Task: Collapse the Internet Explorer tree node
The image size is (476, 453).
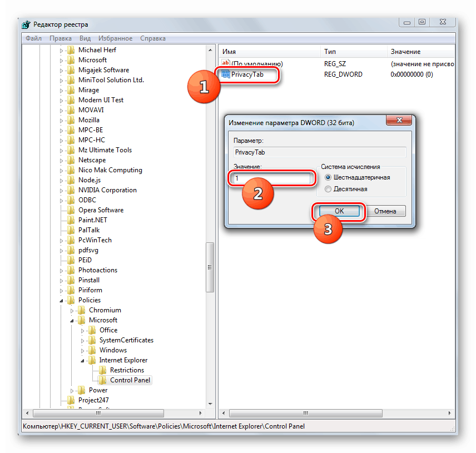Action: (x=82, y=361)
